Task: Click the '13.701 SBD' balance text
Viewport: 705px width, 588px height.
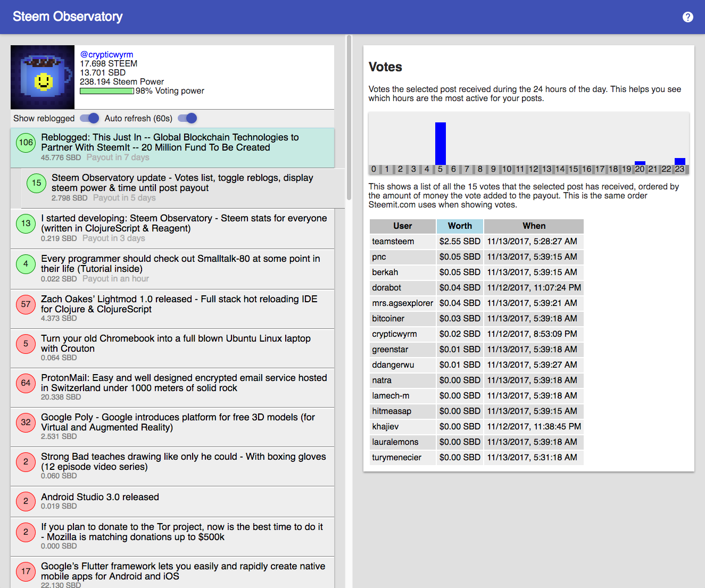Action: [x=103, y=73]
